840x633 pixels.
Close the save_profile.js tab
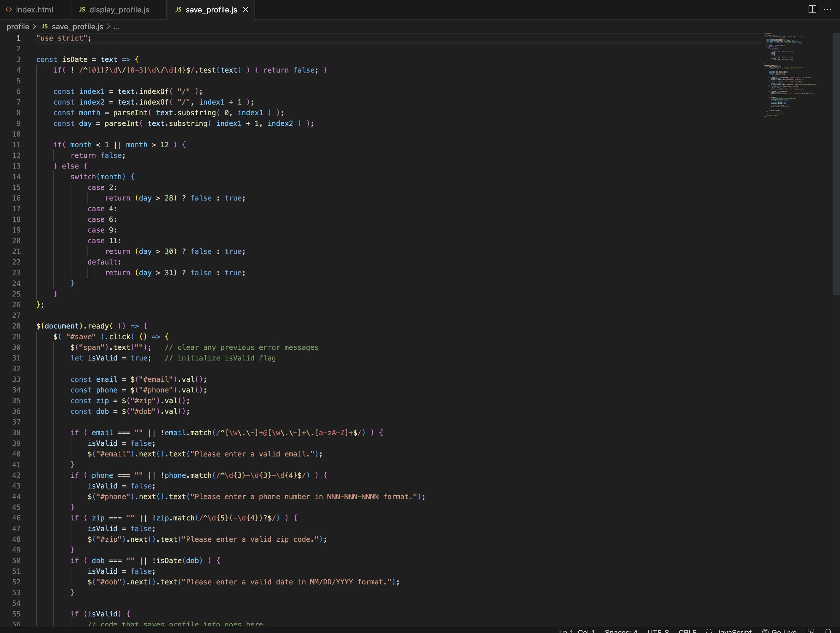tap(246, 9)
